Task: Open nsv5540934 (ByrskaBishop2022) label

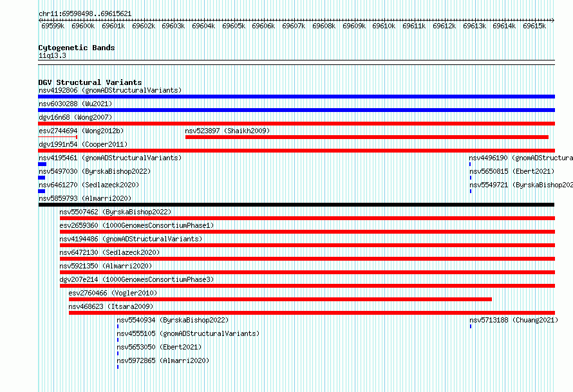Action: tap(173, 320)
